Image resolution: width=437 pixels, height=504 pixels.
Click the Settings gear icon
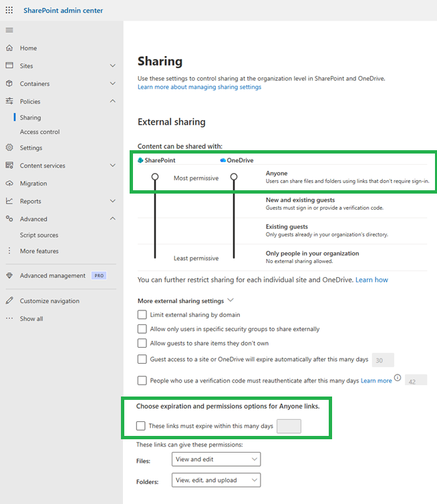click(x=9, y=148)
